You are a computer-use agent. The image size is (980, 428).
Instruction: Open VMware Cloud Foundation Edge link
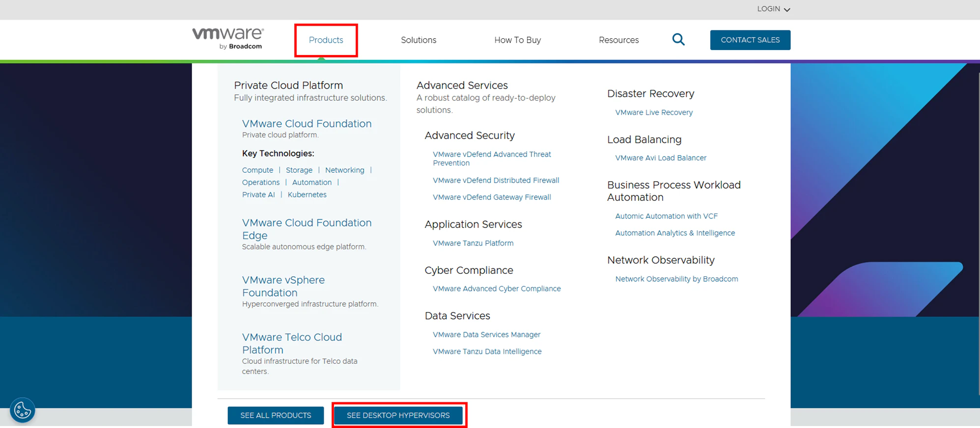point(307,229)
